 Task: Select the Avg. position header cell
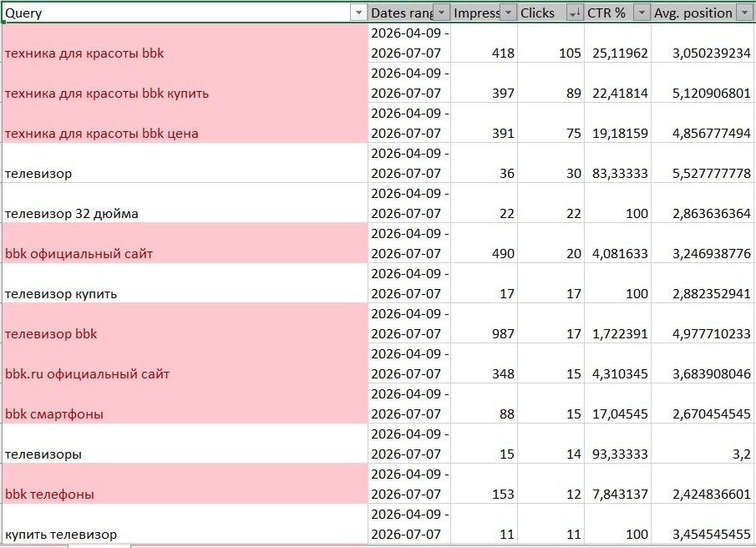[702, 13]
